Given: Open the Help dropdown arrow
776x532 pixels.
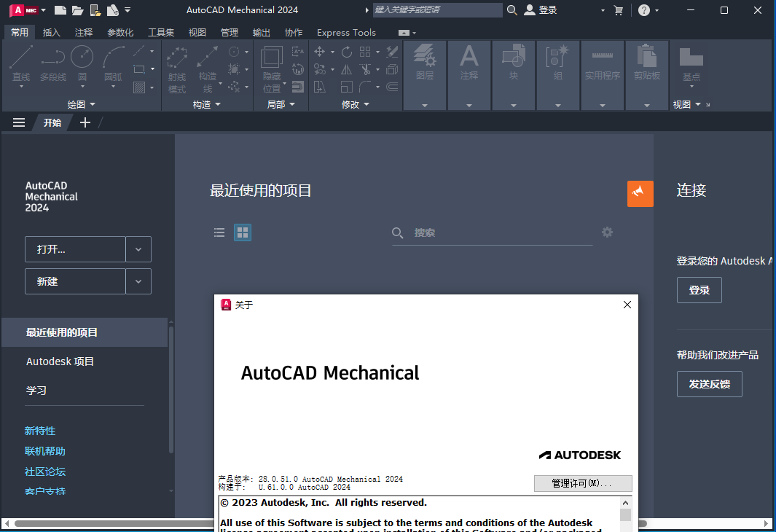Looking at the screenshot, I should point(657,10).
